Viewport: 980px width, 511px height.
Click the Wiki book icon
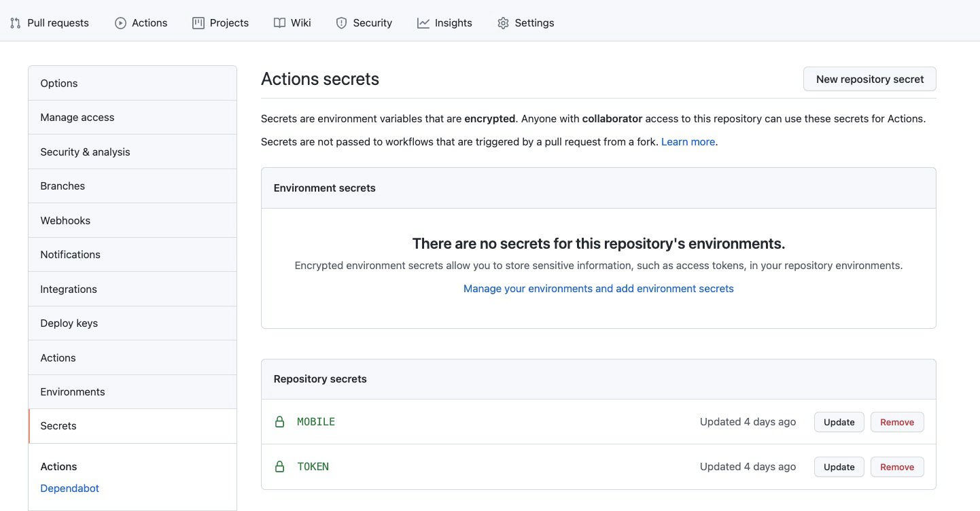pyautogui.click(x=279, y=23)
